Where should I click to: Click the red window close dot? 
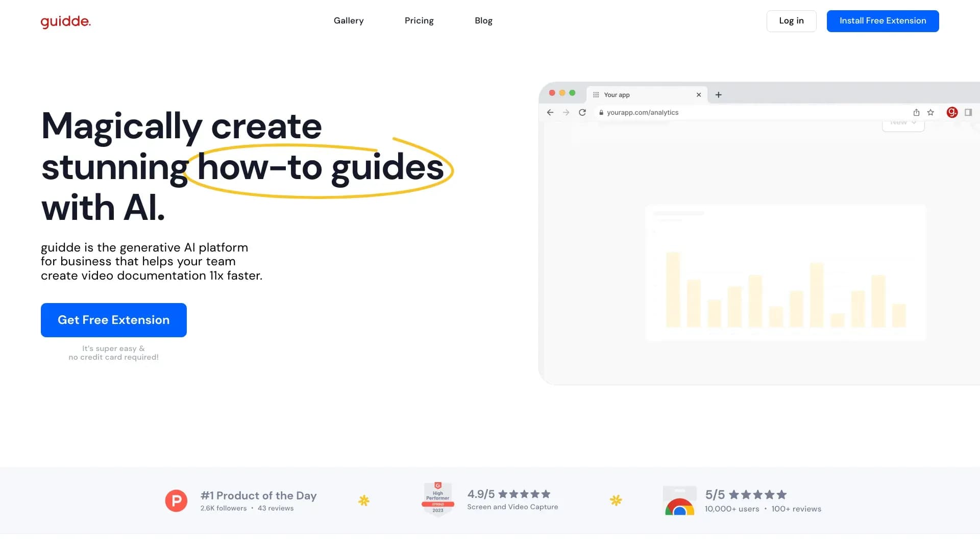[552, 93]
